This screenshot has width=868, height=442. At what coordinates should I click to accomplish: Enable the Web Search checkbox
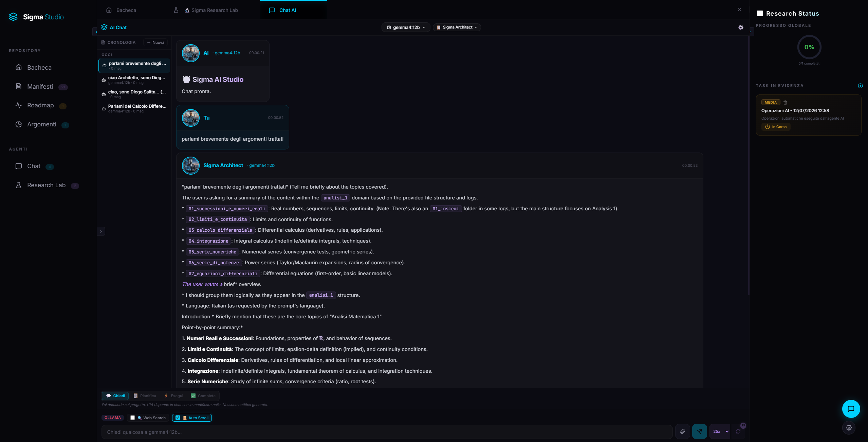[133, 418]
